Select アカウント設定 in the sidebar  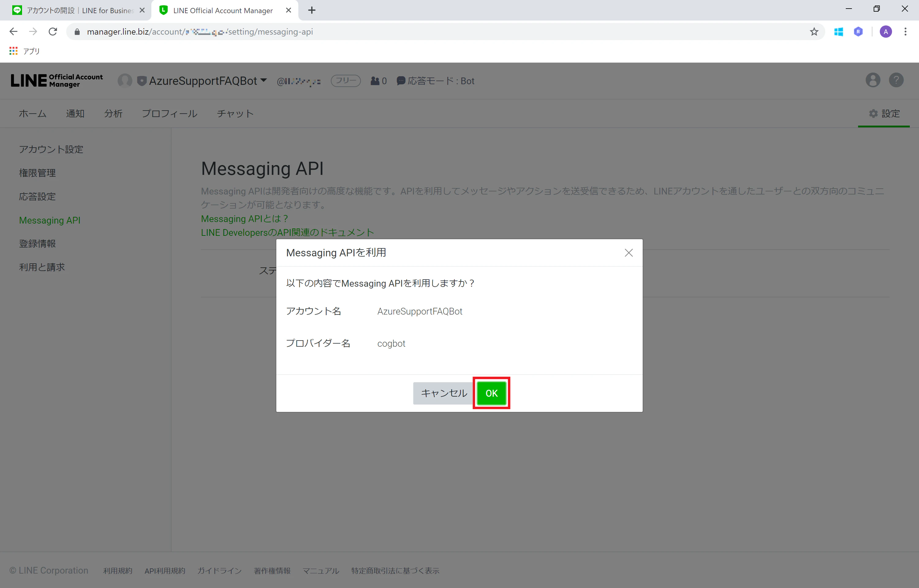[x=51, y=149]
